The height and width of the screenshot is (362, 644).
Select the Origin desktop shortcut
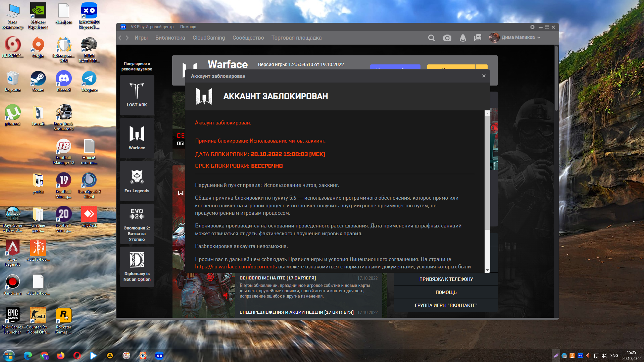pos(38,48)
